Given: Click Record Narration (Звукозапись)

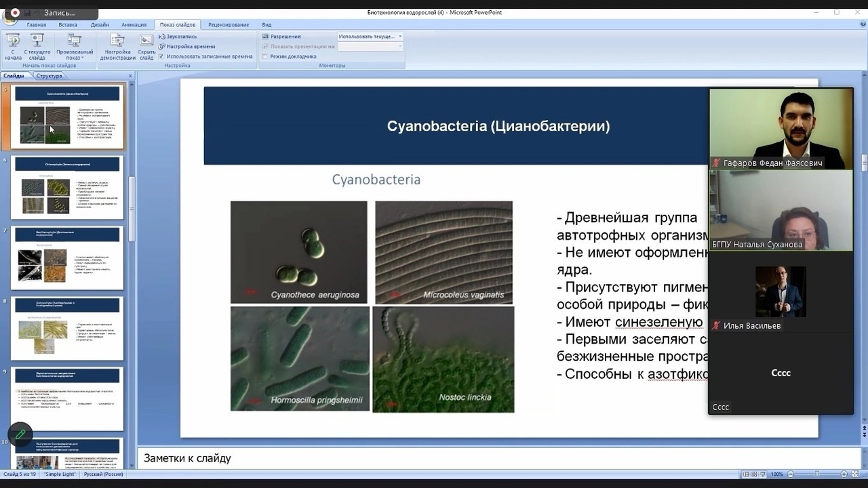Looking at the screenshot, I should [178, 37].
